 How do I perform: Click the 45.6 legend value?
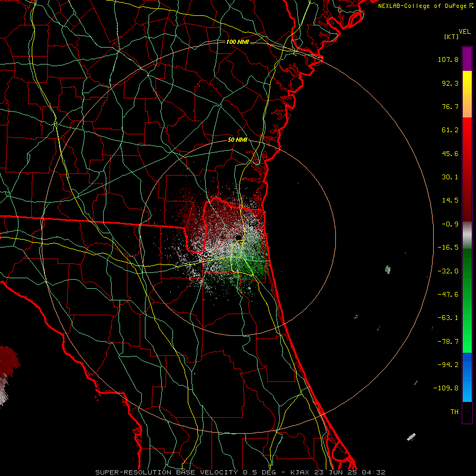coord(450,153)
